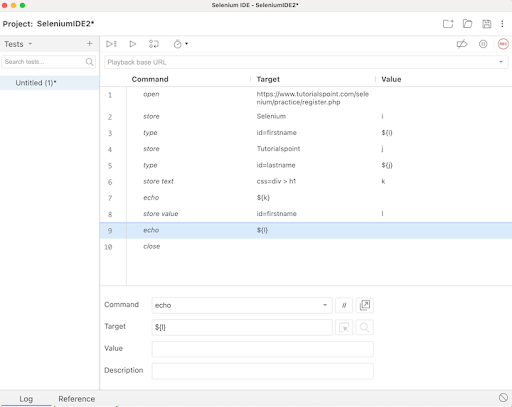Click the ${i} value cell

click(x=387, y=133)
